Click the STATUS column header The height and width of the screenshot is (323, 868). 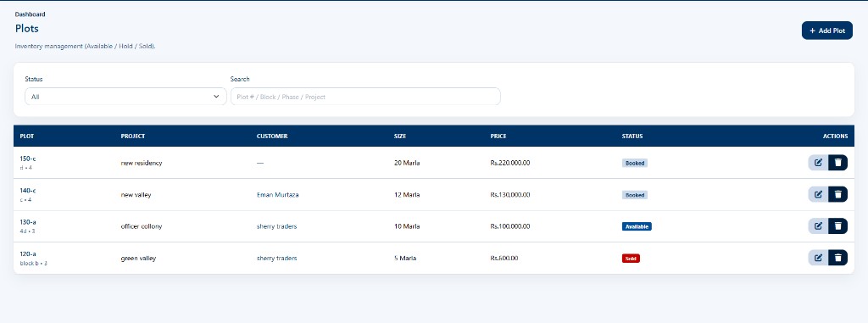(x=632, y=136)
